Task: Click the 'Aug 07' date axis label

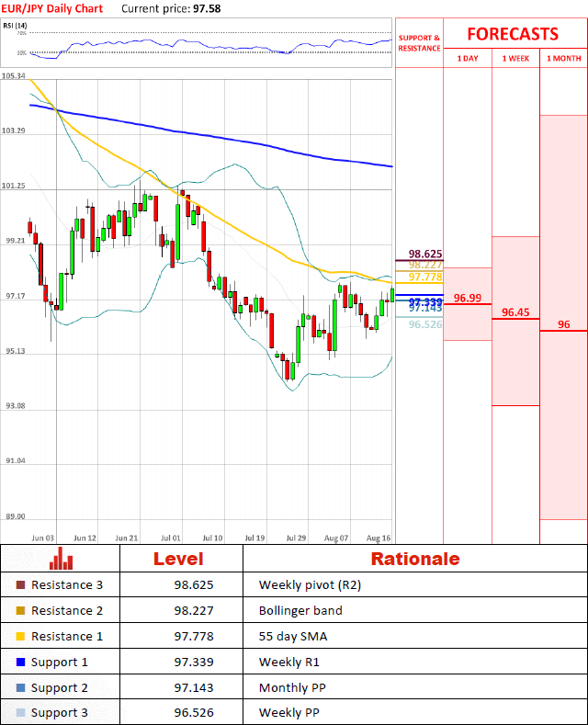Action: [x=336, y=538]
